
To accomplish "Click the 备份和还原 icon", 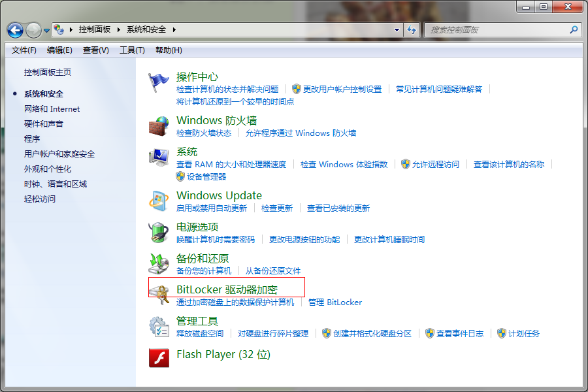I will click(158, 263).
